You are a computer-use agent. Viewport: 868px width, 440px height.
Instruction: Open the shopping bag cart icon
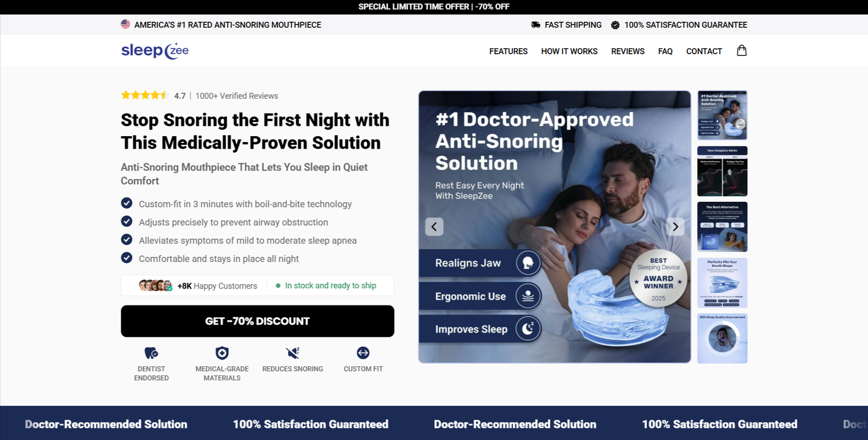tap(742, 50)
